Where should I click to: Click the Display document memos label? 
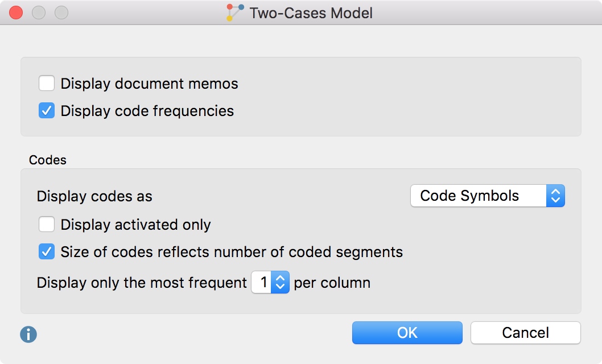(149, 84)
